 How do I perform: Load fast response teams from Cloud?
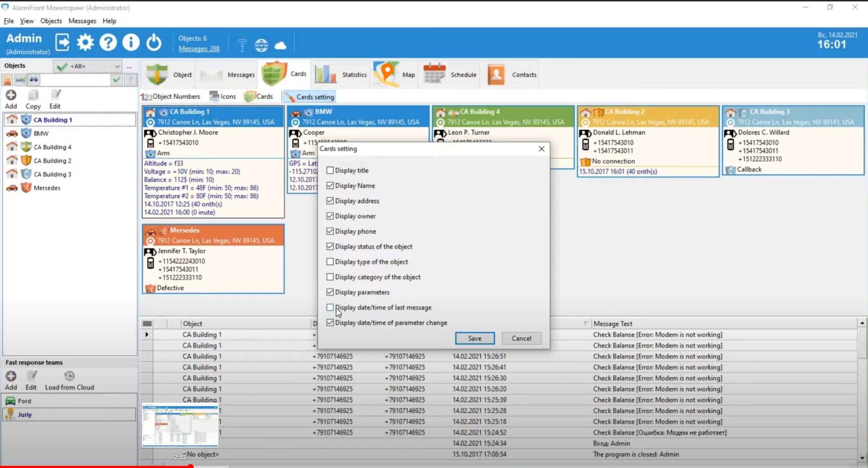pos(69,381)
